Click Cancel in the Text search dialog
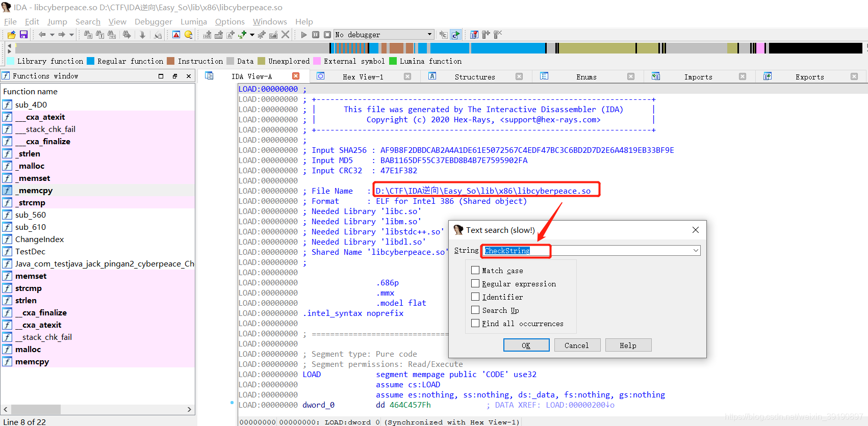Image resolution: width=868 pixels, height=426 pixels. click(577, 345)
